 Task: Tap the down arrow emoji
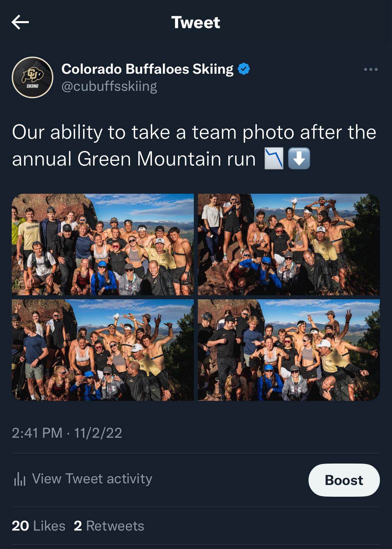point(299,159)
